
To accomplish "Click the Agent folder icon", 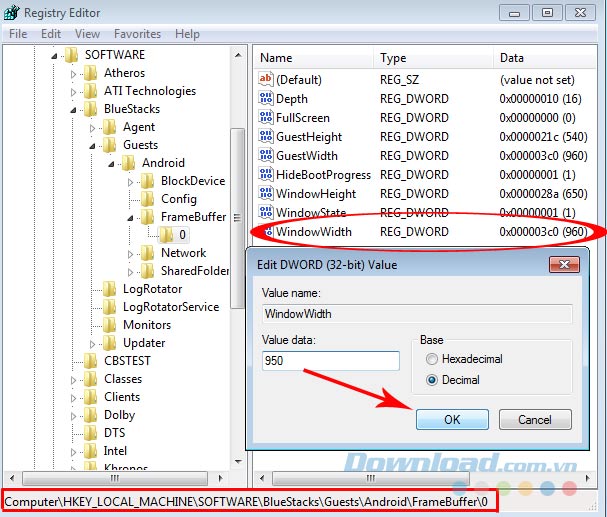I will click(x=110, y=127).
